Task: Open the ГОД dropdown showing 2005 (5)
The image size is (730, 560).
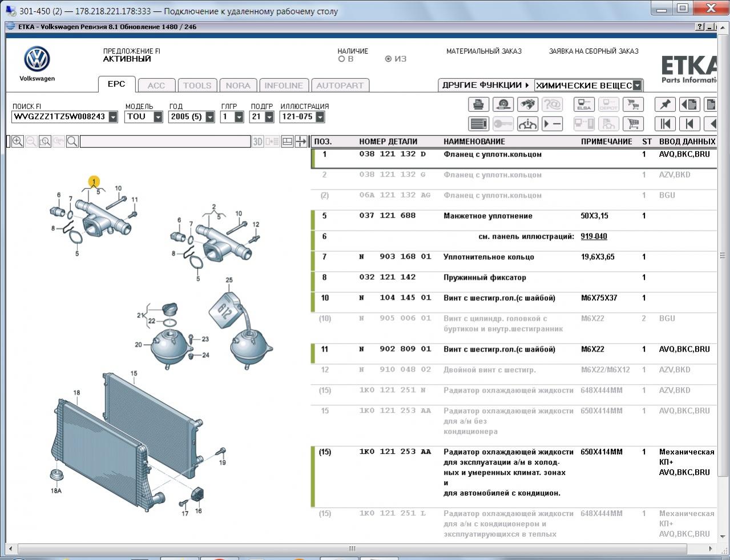Action: coord(210,117)
